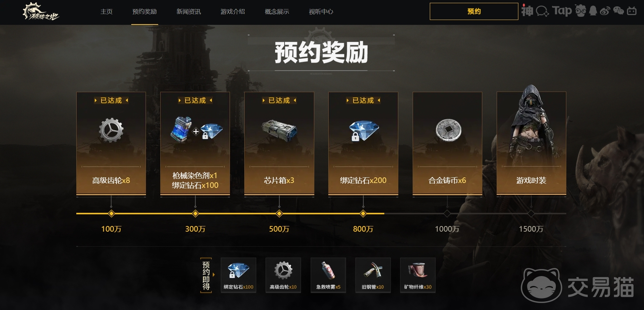Open the TapTap icon link
The height and width of the screenshot is (310, 644).
pos(562,11)
